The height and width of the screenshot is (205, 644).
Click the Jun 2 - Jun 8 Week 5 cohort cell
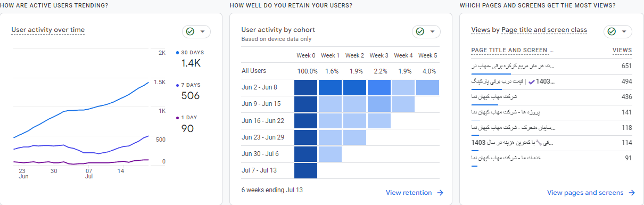tap(428, 87)
